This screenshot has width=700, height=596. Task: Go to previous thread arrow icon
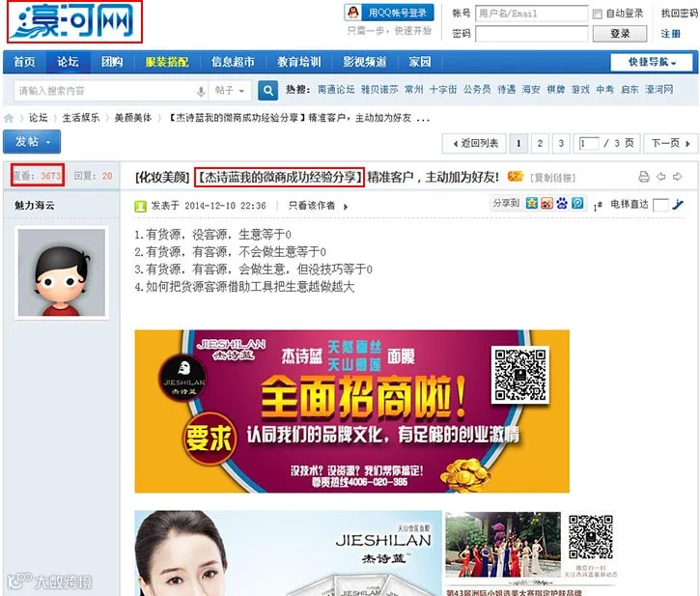(661, 177)
